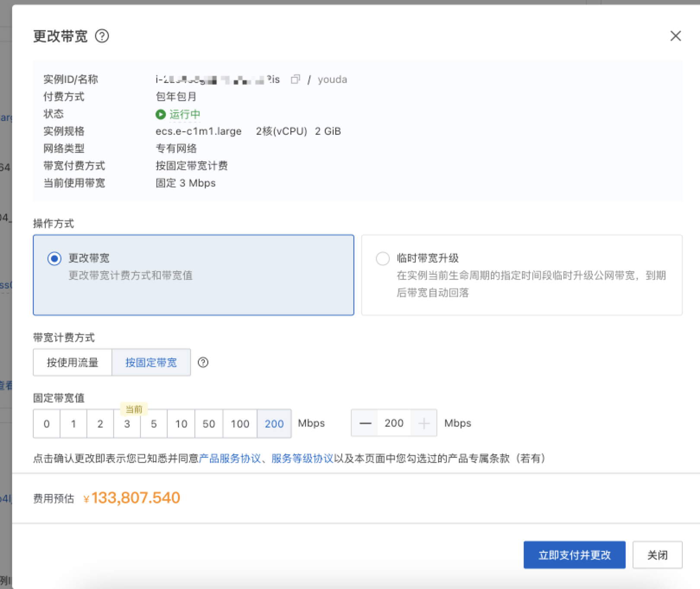
Task: Choose the 3 Mbps current bandwidth option
Action: (x=127, y=424)
